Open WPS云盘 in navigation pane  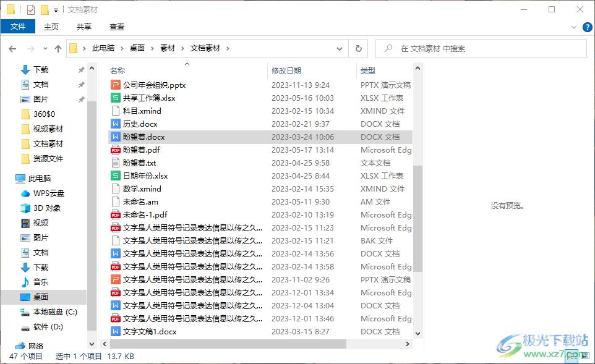pos(49,193)
